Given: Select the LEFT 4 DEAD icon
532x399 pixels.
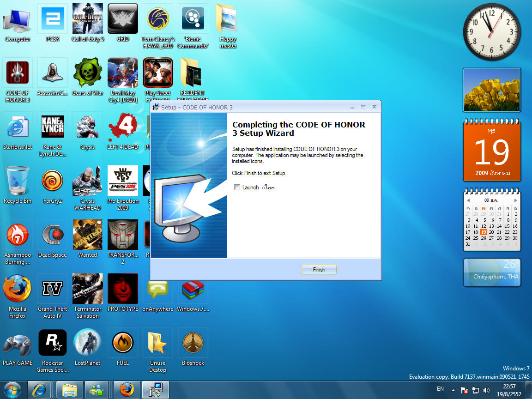Looking at the screenshot, I should coord(123,131).
